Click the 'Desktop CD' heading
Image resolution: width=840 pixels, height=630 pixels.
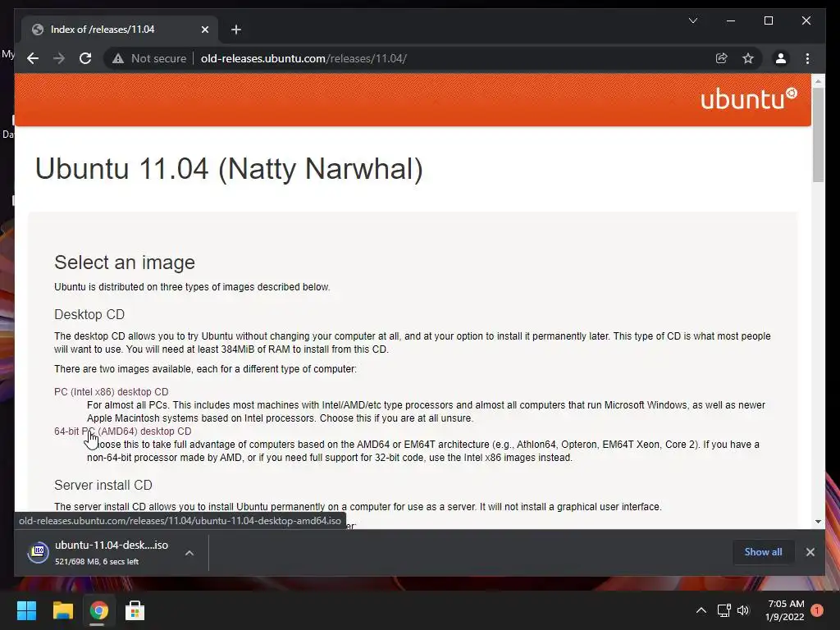pos(89,314)
